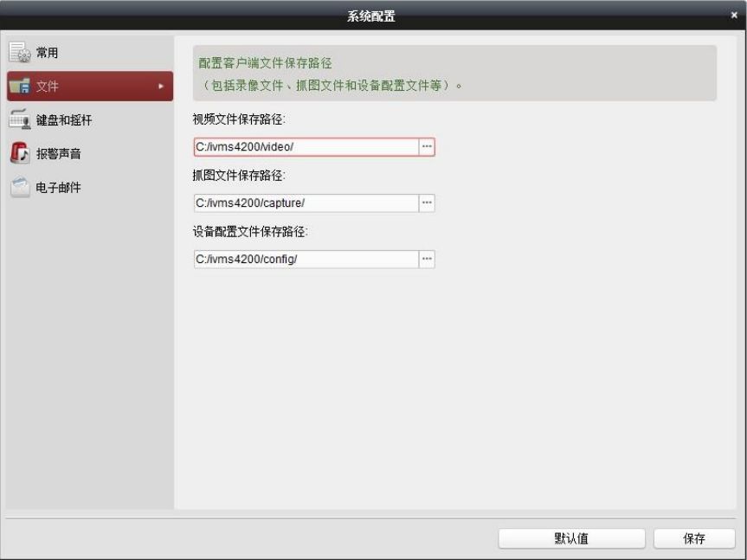Open the 常用 settings section
This screenshot has height=560, width=747.
48,53
